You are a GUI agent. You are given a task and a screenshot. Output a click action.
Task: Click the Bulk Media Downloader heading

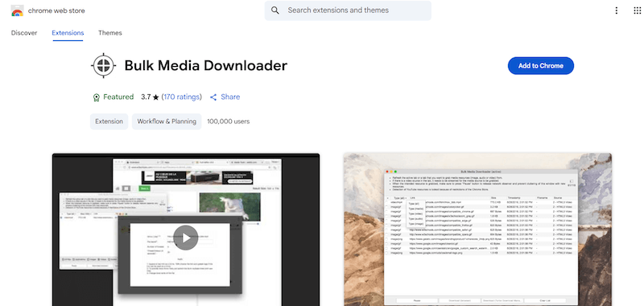pyautogui.click(x=206, y=66)
